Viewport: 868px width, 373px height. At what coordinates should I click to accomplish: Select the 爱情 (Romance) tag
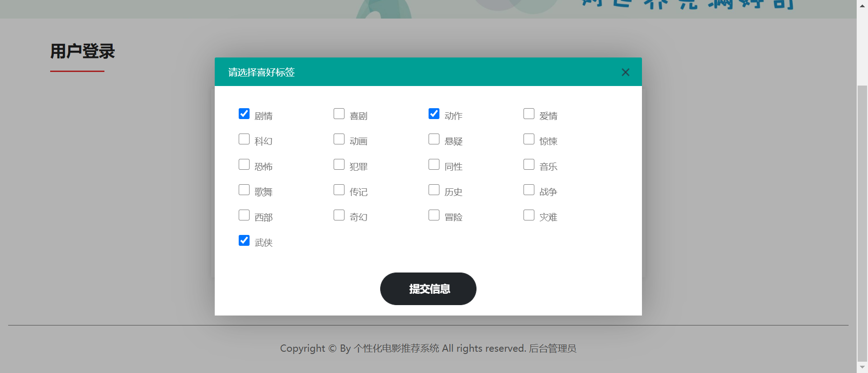[529, 114]
